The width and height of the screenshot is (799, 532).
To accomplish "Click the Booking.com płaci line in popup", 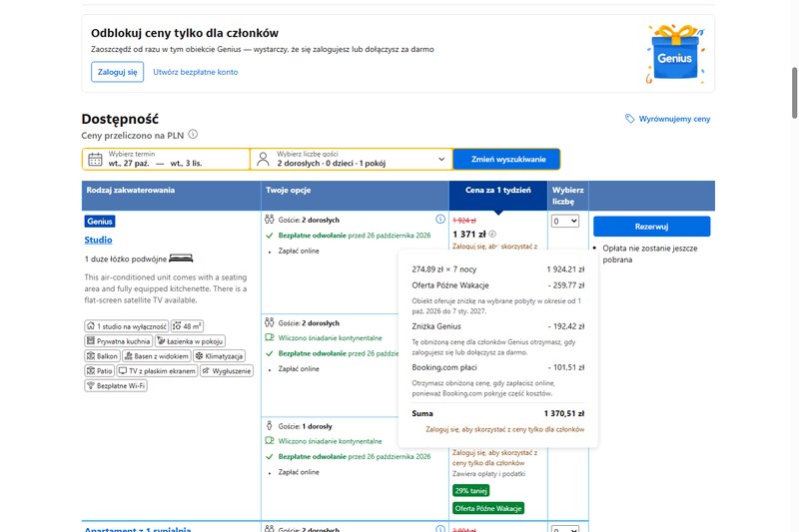I will pos(497,367).
